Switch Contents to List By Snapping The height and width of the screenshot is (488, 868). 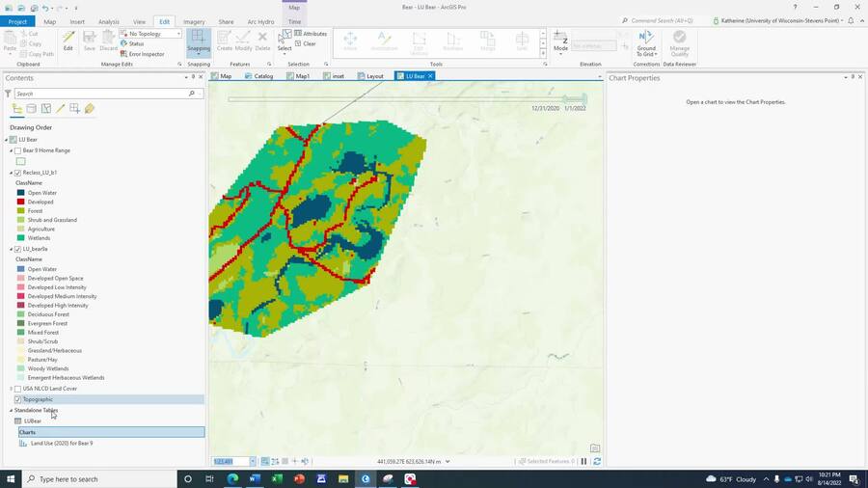[74, 108]
